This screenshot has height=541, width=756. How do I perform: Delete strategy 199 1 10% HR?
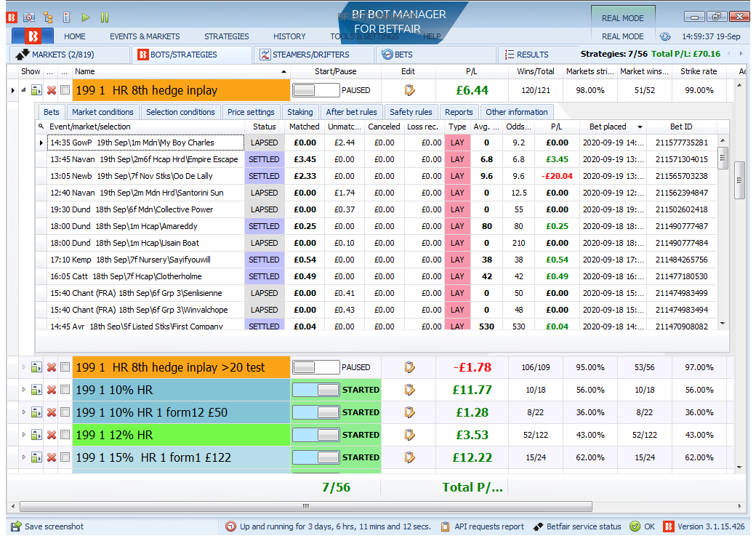[x=52, y=390]
